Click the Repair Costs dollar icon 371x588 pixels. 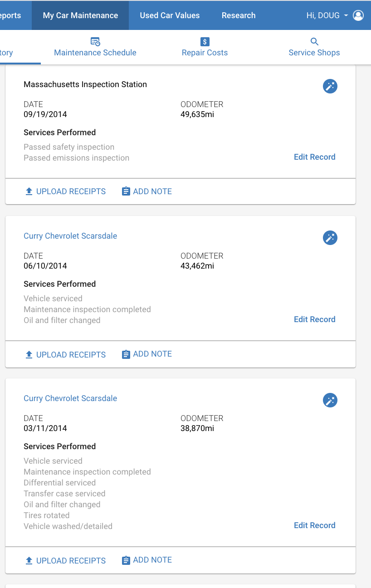point(205,42)
